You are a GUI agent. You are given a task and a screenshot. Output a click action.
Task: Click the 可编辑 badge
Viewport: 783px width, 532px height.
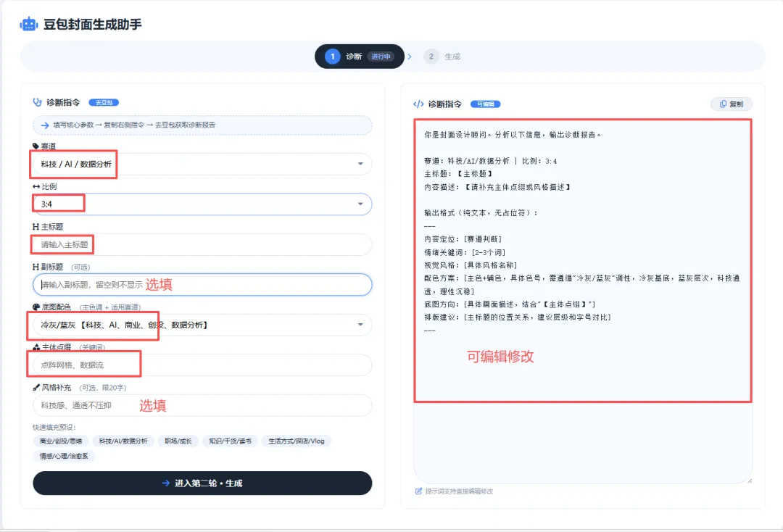(485, 104)
